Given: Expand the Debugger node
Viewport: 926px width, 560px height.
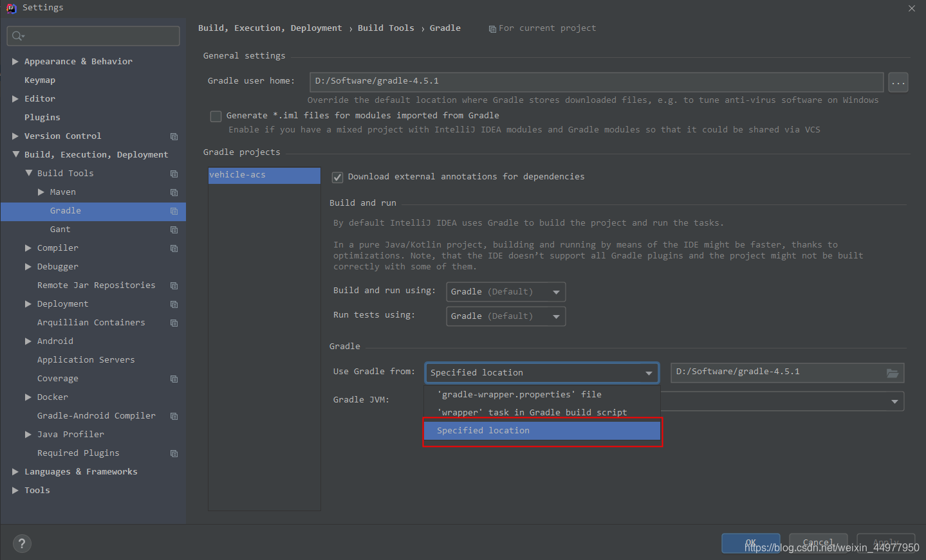Looking at the screenshot, I should [28, 267].
